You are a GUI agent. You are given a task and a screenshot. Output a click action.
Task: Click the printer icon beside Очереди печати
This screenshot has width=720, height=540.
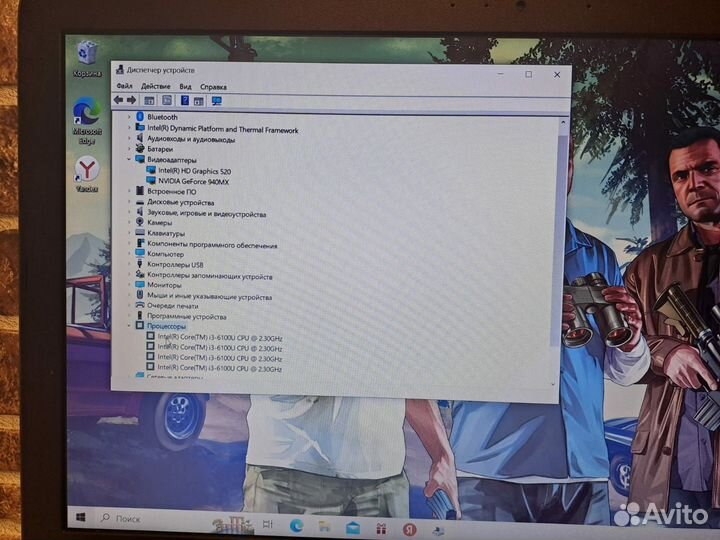[x=140, y=305]
